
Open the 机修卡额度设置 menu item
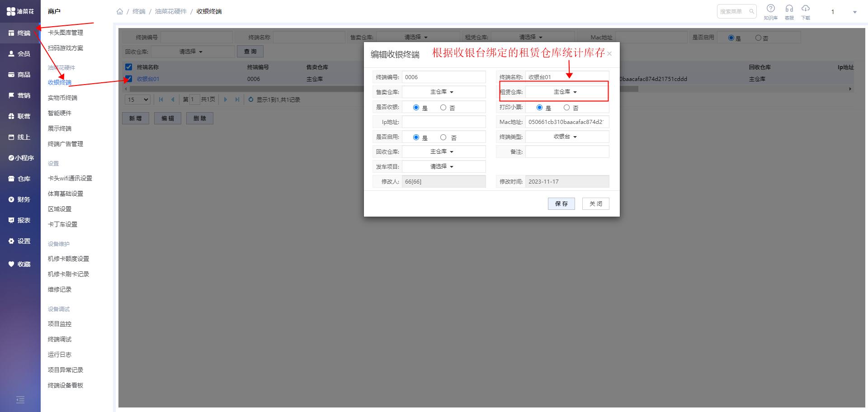coord(68,259)
